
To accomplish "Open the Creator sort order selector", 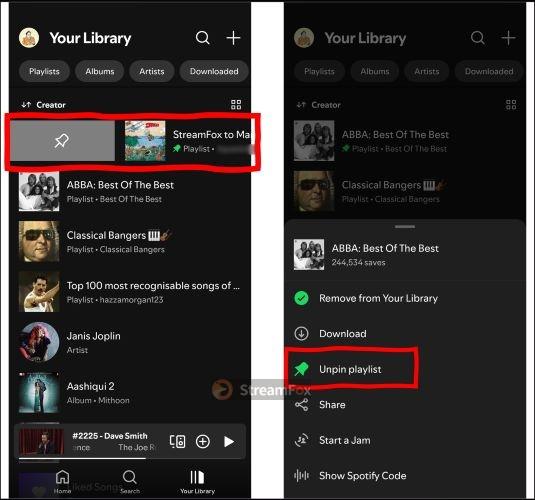I will 44,105.
